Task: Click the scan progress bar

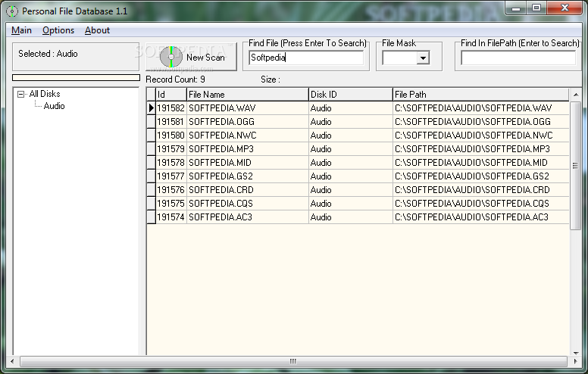Action: point(76,77)
